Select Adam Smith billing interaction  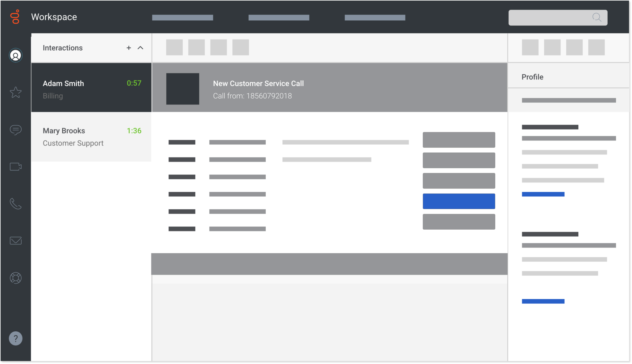pos(91,88)
